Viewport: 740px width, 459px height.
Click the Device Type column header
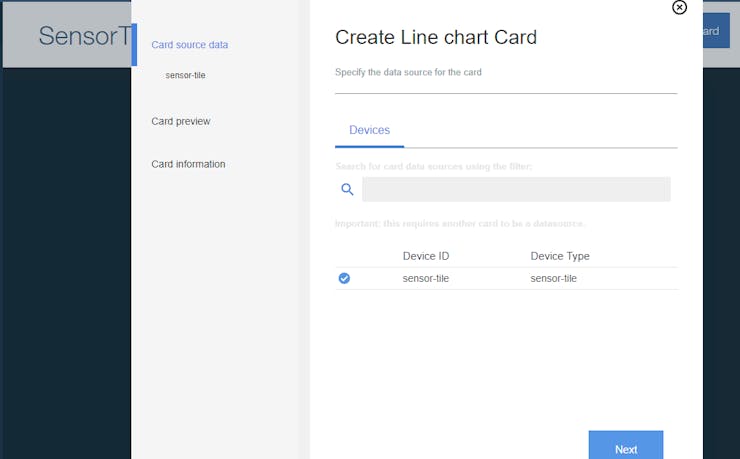[x=560, y=256]
